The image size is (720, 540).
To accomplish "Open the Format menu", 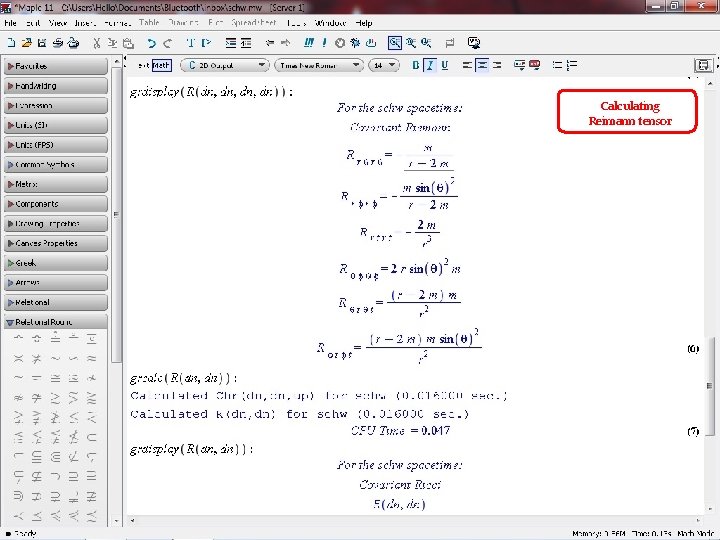I will (117, 23).
